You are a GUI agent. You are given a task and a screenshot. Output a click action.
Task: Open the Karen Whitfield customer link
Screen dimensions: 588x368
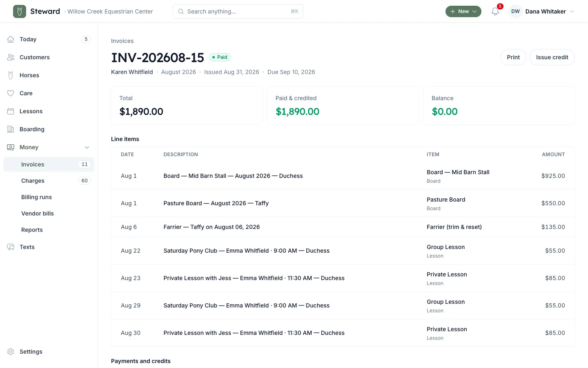132,72
